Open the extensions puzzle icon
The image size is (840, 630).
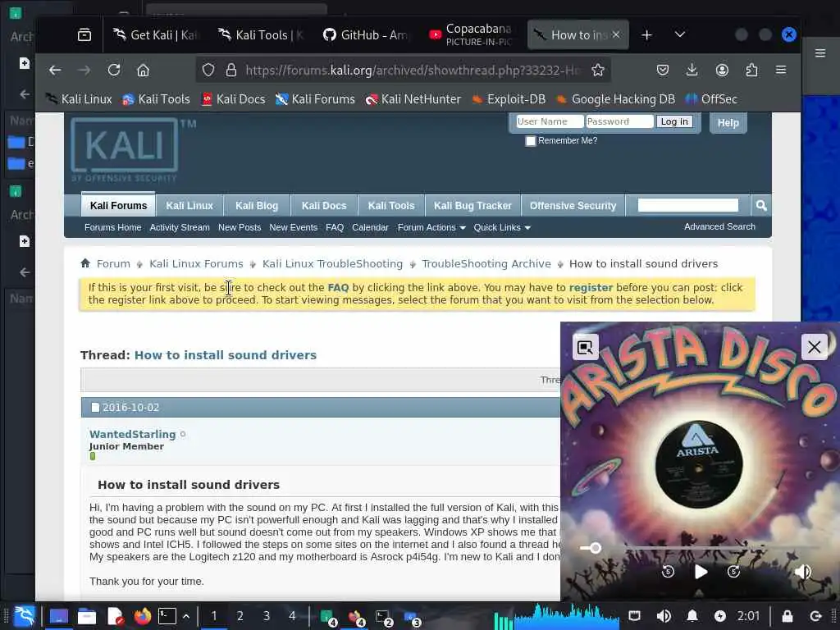(x=751, y=71)
